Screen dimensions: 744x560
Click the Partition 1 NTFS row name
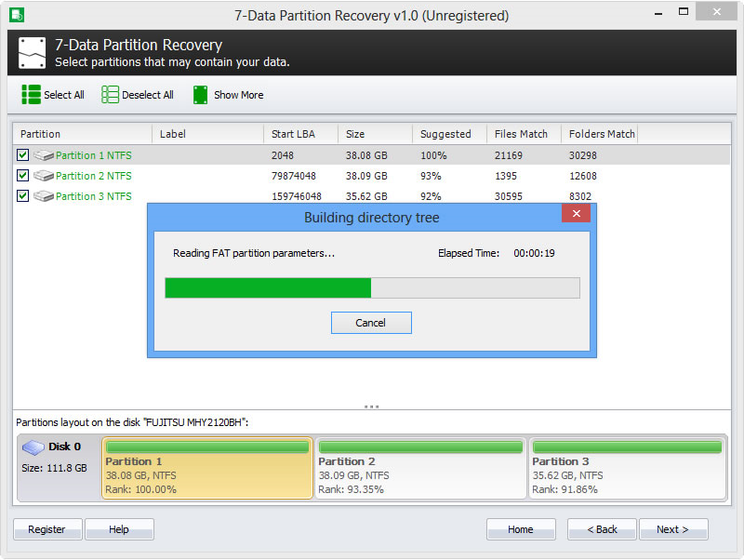[x=94, y=155]
